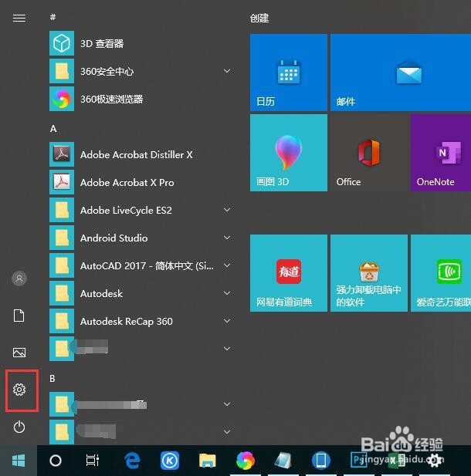Open the OneNote tile
The image size is (471, 476).
pyautogui.click(x=441, y=153)
